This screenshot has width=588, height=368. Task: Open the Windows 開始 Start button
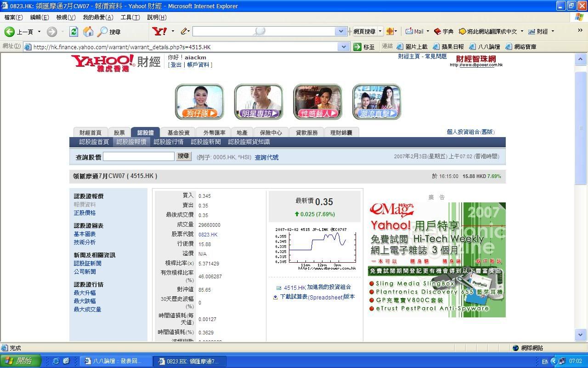[21, 361]
